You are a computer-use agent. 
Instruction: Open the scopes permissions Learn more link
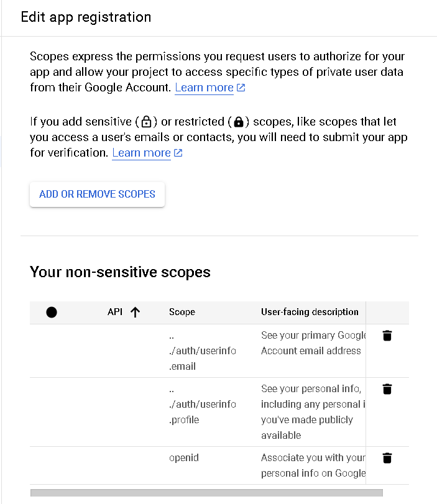click(203, 87)
